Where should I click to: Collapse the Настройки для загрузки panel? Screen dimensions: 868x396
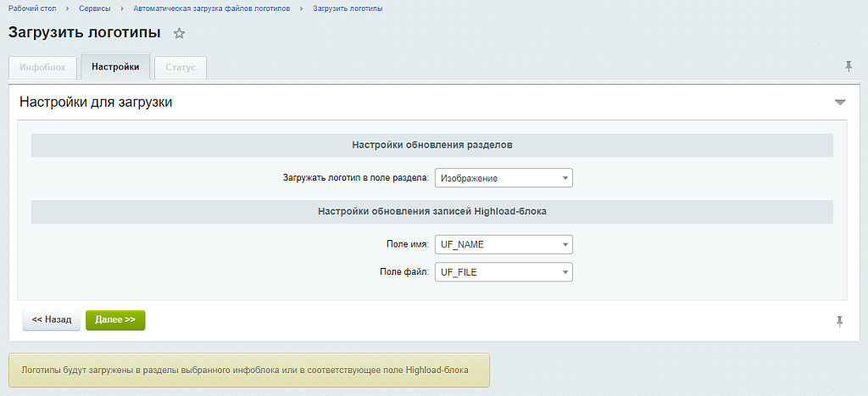tap(840, 103)
